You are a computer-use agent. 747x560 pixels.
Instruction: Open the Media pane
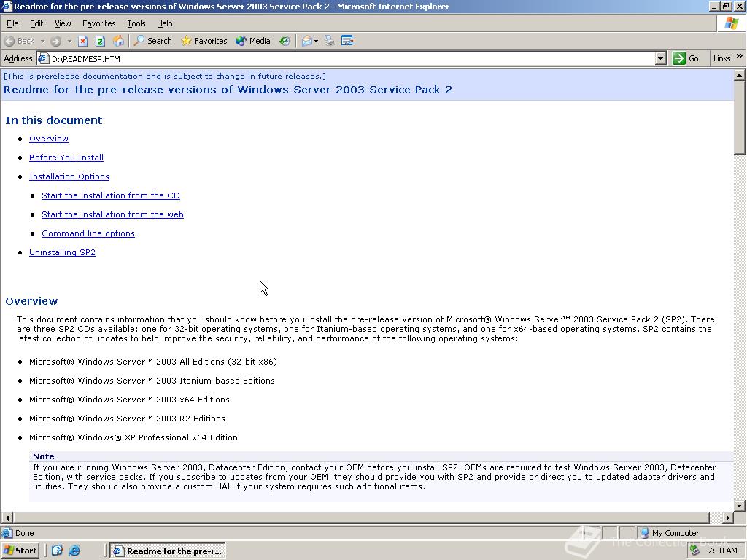click(253, 41)
